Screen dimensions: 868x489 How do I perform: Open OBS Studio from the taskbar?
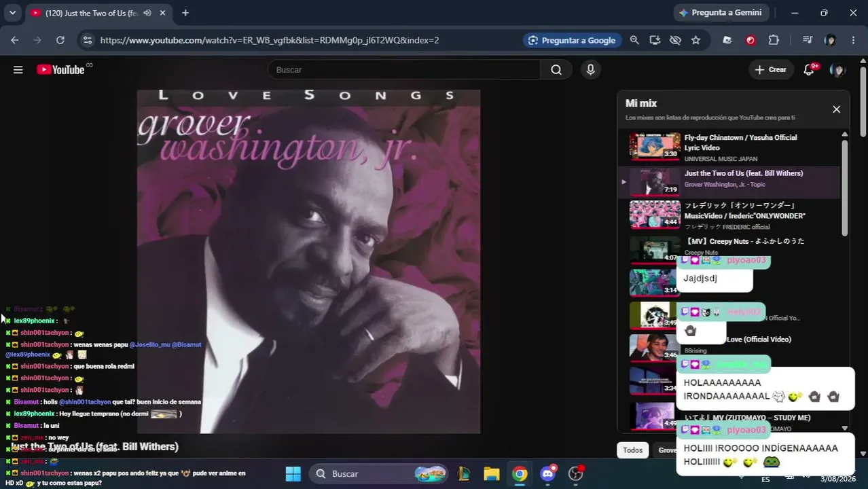click(576, 473)
